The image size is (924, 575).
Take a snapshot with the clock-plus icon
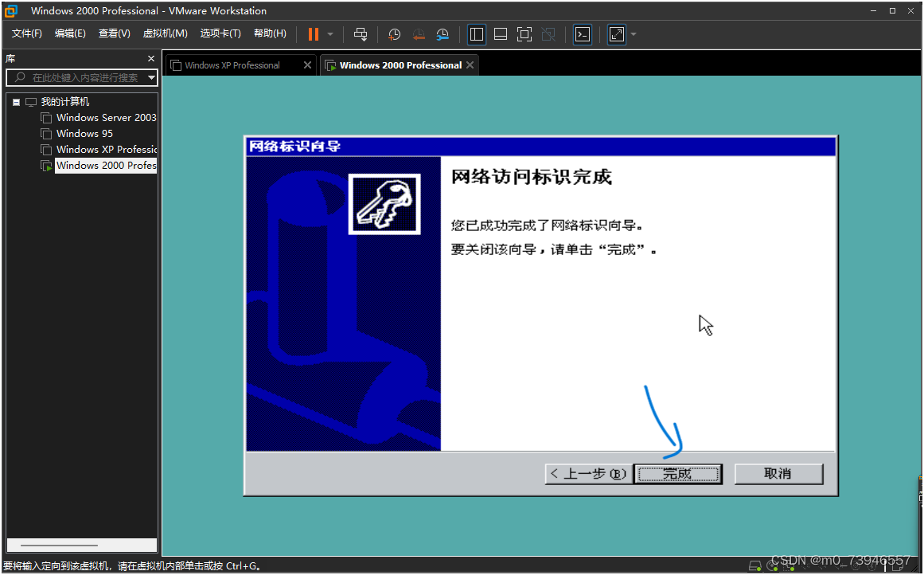[x=394, y=34]
